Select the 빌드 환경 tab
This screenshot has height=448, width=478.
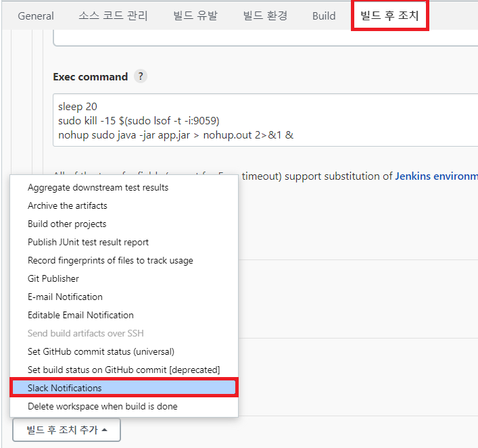pos(265,16)
